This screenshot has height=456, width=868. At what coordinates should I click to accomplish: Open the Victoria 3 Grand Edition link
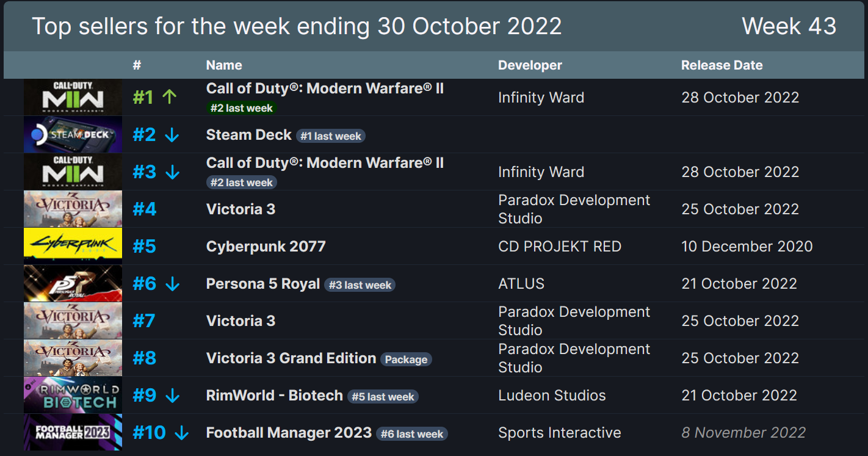pos(291,358)
